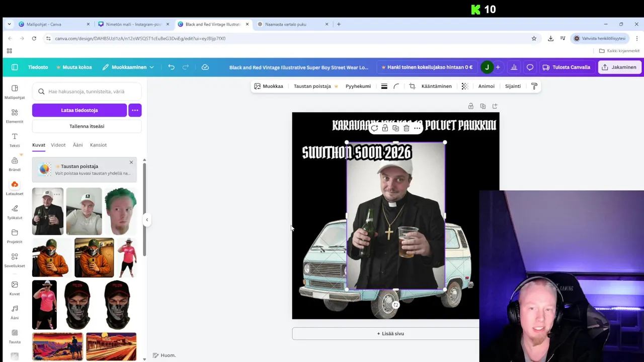Select the Kuvat uploads tab

point(39,145)
